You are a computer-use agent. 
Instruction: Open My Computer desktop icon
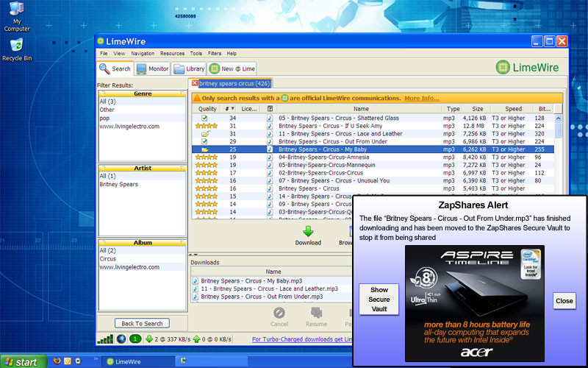pos(17,16)
